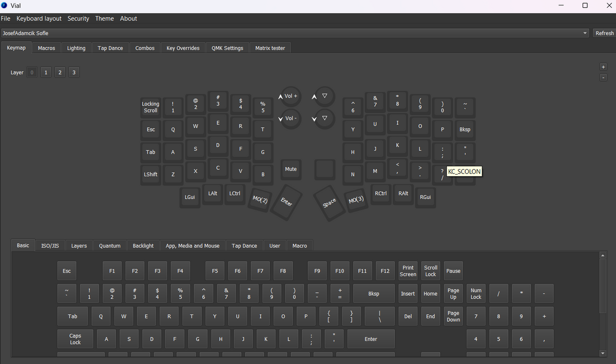Select the Vol - encoder key
The image size is (616, 364).
pos(291,119)
